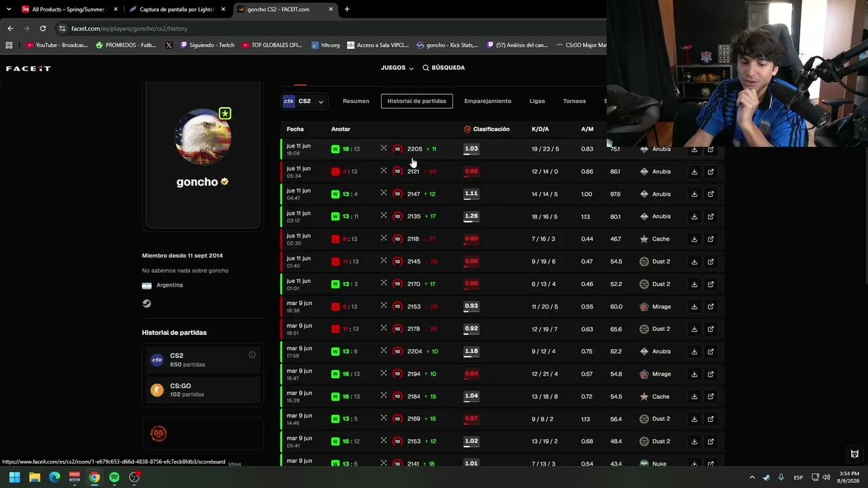Open the CS:GO 102 partidas card
868x488 pixels.
click(203, 390)
